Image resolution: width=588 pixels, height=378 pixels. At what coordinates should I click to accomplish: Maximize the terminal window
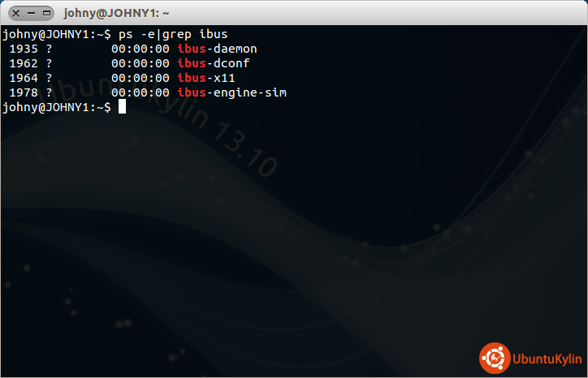(x=45, y=13)
